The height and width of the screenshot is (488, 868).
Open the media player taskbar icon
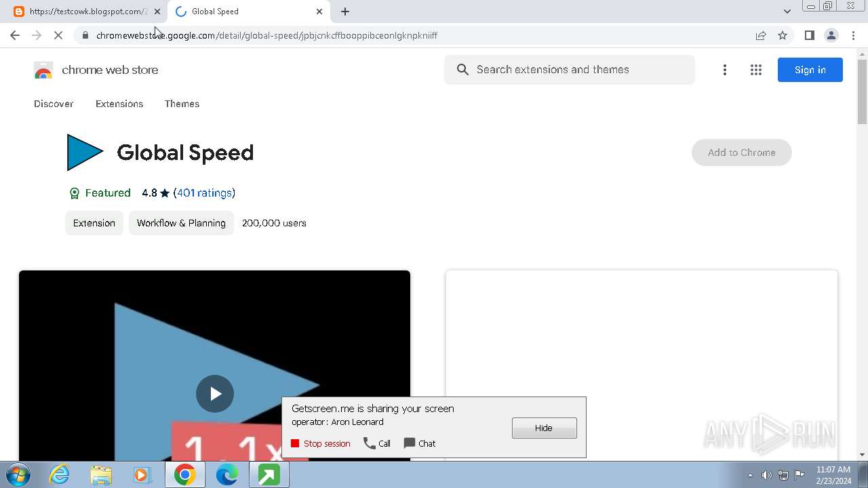(x=142, y=475)
